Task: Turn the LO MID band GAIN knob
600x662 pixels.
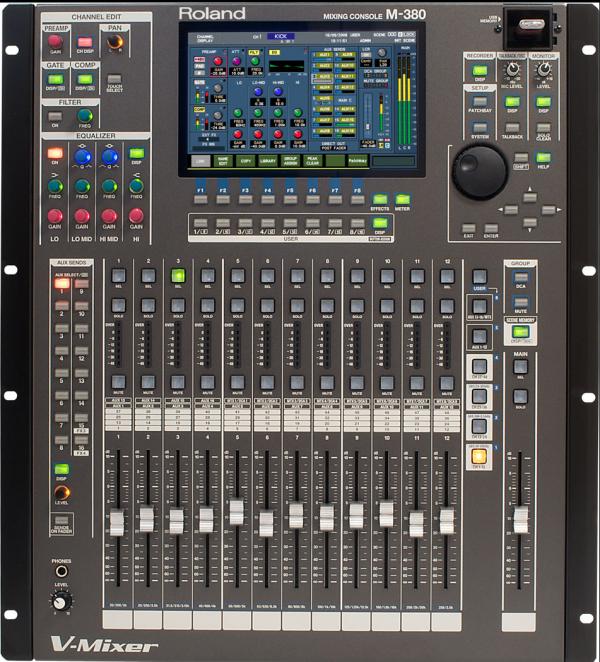Action: tap(82, 216)
